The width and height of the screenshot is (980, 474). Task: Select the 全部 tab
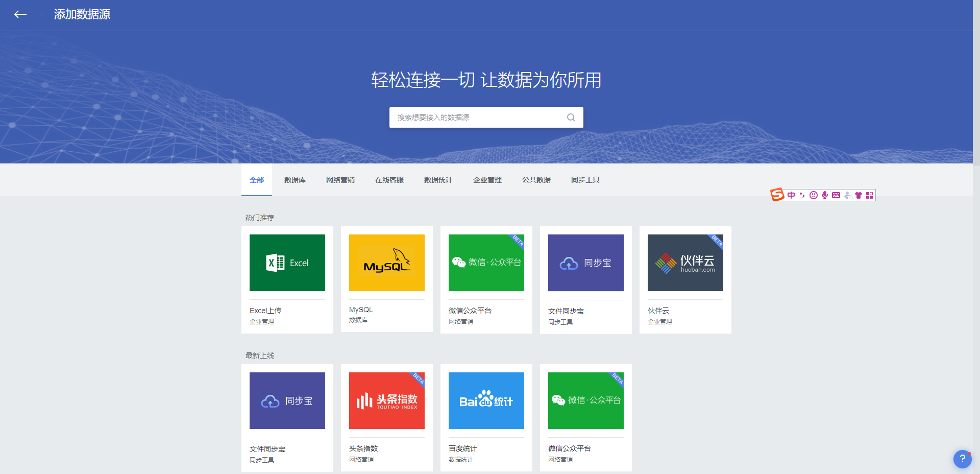pos(257,180)
